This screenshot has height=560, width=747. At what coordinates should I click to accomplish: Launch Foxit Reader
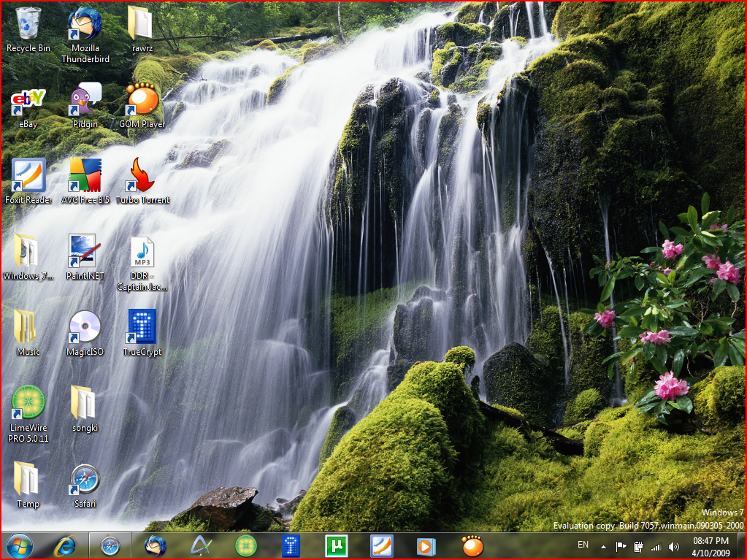pos(28,175)
